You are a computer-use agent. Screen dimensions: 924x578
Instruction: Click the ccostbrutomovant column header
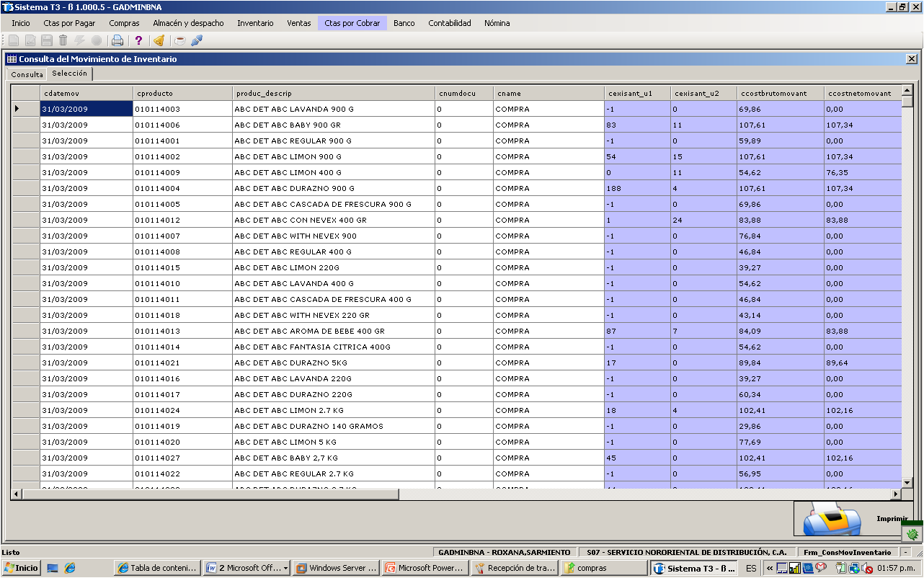pos(781,93)
